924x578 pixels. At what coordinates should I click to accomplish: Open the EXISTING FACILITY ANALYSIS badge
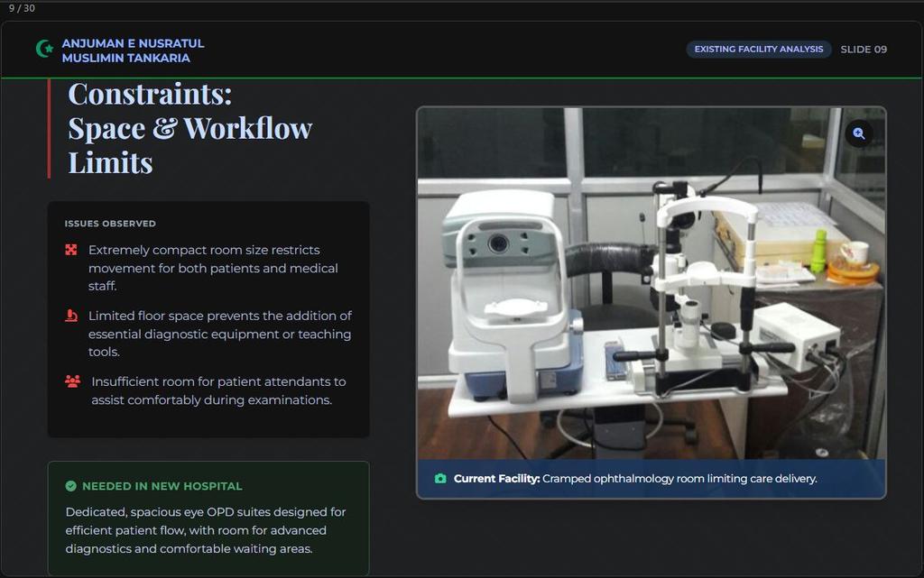[759, 50]
